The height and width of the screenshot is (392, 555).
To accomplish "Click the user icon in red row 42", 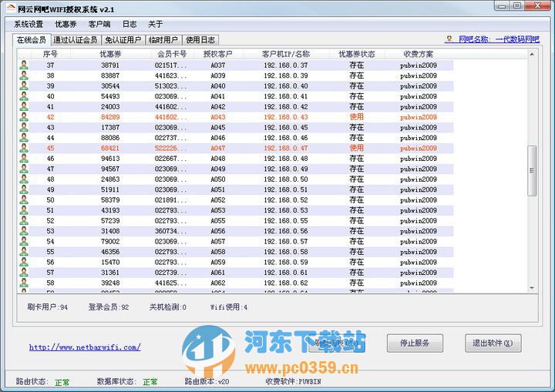I will coord(24,117).
